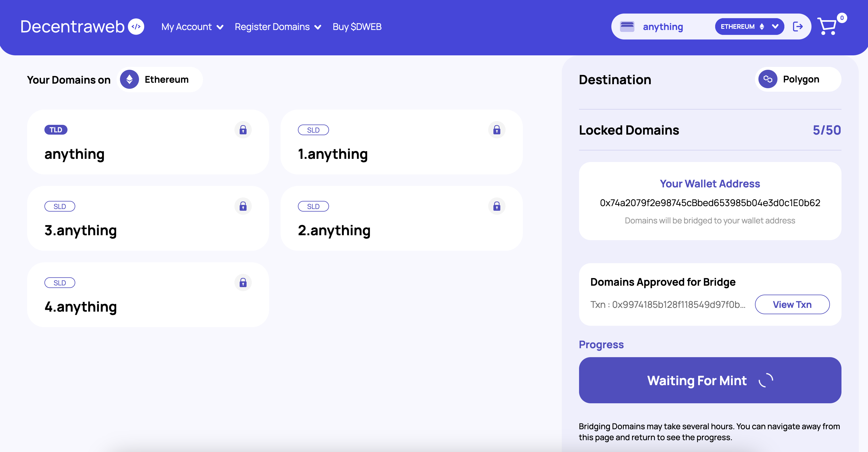868x452 pixels.
Task: Click the Domains will be bridged note
Action: point(710,221)
